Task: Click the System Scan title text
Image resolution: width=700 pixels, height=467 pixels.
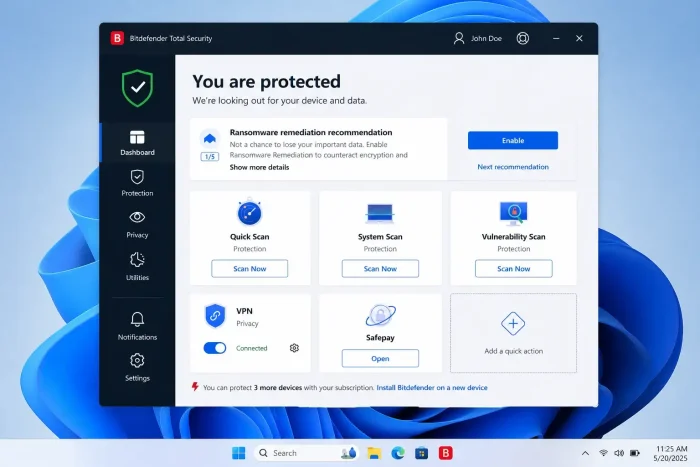Action: 380,237
